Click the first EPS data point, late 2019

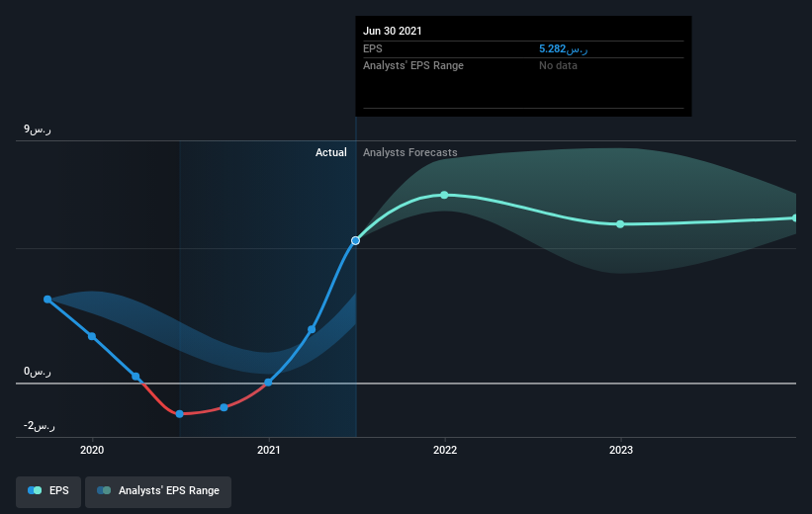click(47, 300)
